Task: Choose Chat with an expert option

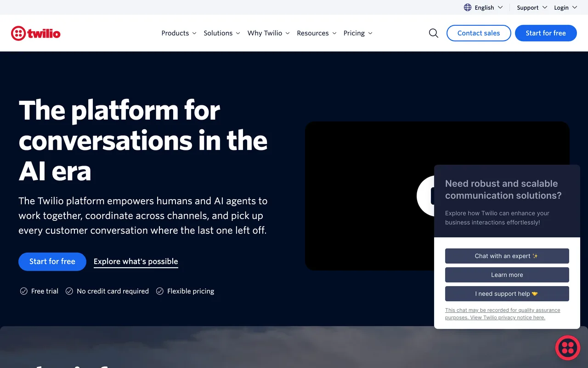Action: click(507, 256)
